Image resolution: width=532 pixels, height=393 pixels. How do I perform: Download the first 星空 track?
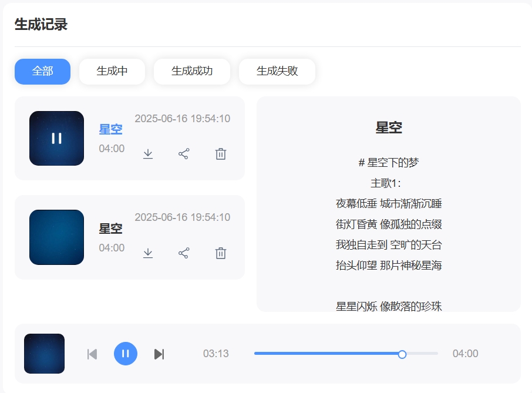coord(148,154)
